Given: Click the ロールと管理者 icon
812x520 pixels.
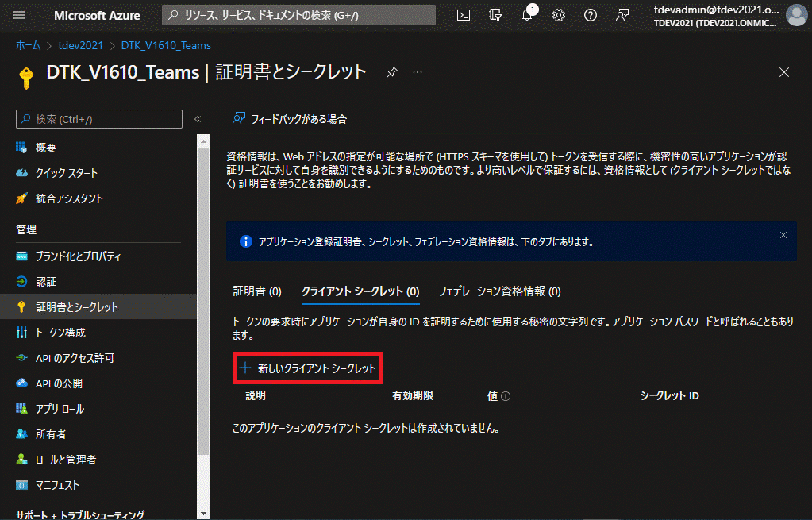Looking at the screenshot, I should [x=21, y=460].
